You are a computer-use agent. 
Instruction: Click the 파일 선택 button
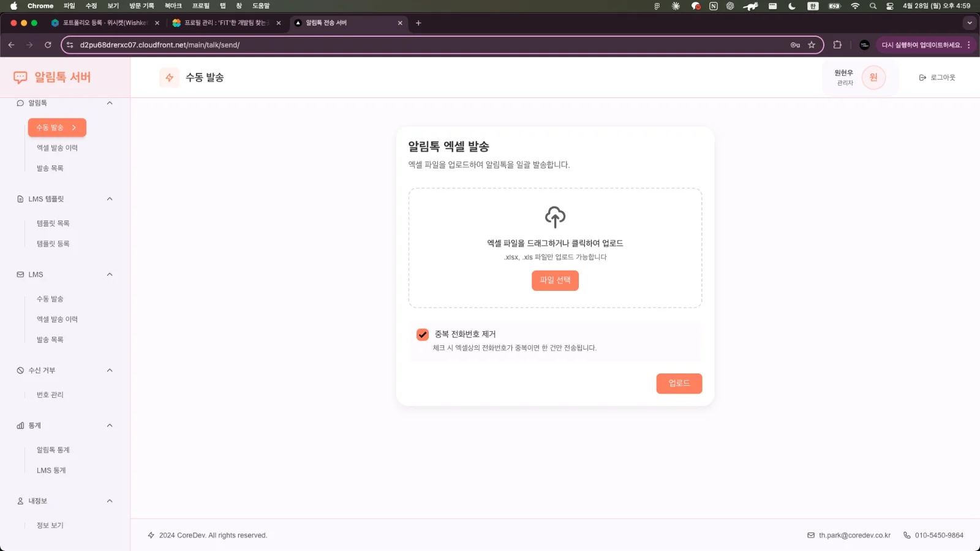click(x=555, y=280)
